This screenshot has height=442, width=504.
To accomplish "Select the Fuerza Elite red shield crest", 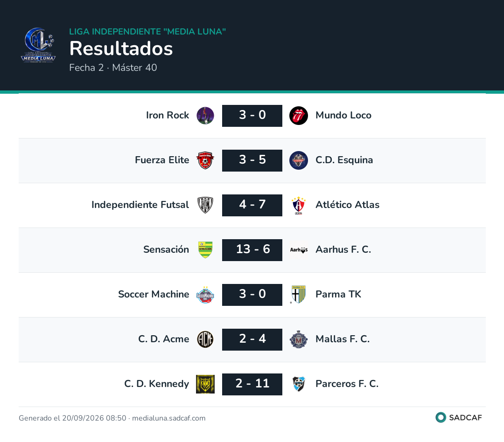I will (205, 160).
